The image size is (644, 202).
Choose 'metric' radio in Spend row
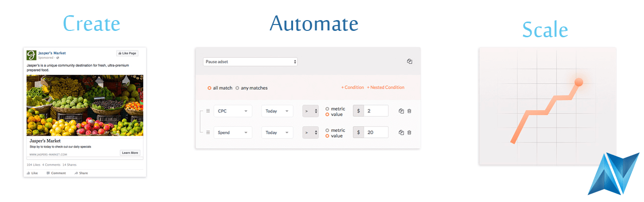(x=327, y=130)
